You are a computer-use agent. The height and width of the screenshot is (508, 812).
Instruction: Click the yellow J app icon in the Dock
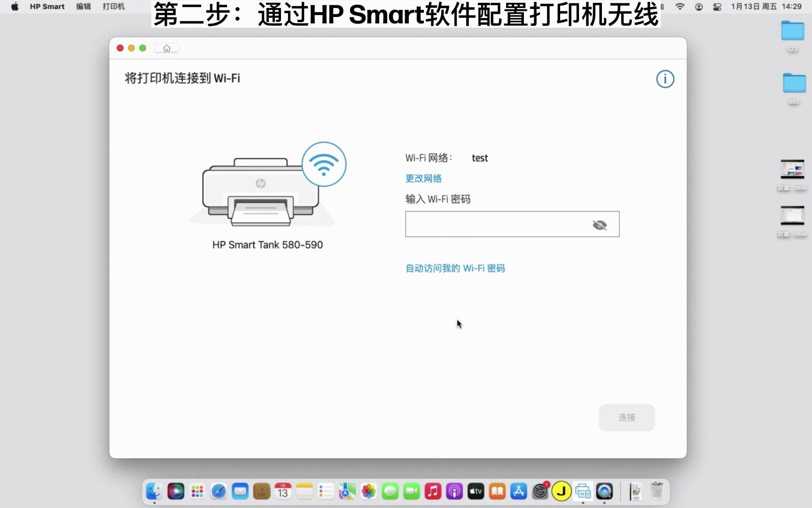(562, 492)
